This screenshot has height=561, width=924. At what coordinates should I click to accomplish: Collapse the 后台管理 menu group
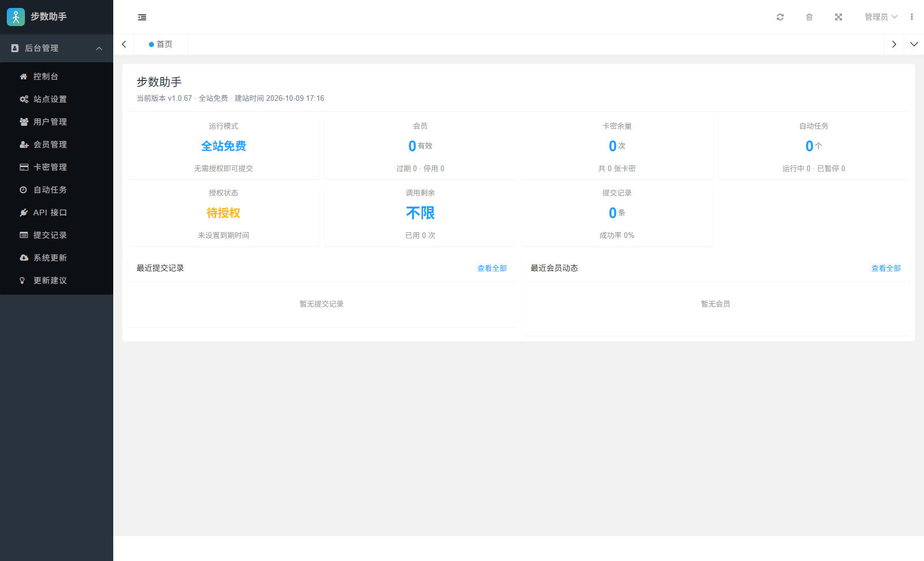click(99, 48)
